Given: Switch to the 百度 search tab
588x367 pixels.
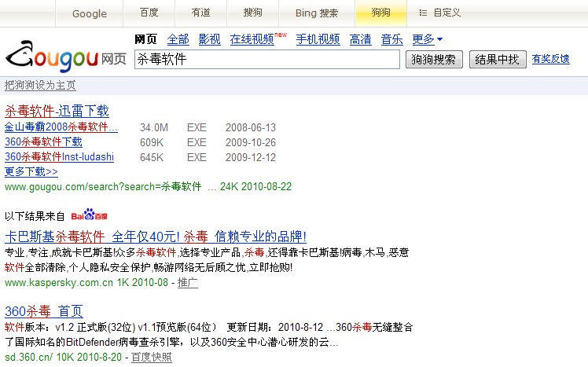Looking at the screenshot, I should click(x=149, y=13).
